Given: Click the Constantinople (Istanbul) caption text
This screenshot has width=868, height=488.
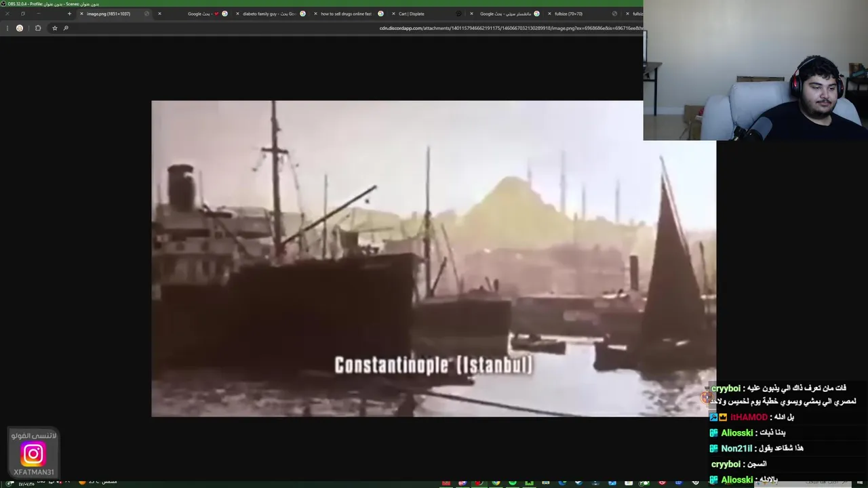Looking at the screenshot, I should click(434, 365).
